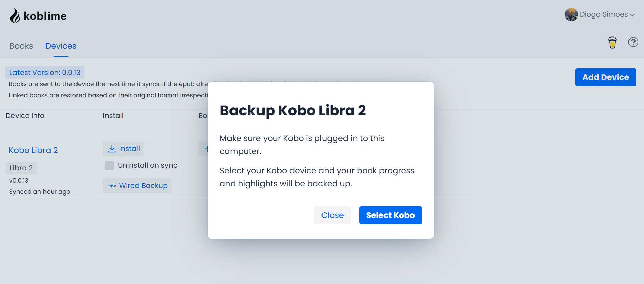Screen dimensions: 644x284
Task: Click the Wired Backup pulse icon
Action: pos(112,186)
